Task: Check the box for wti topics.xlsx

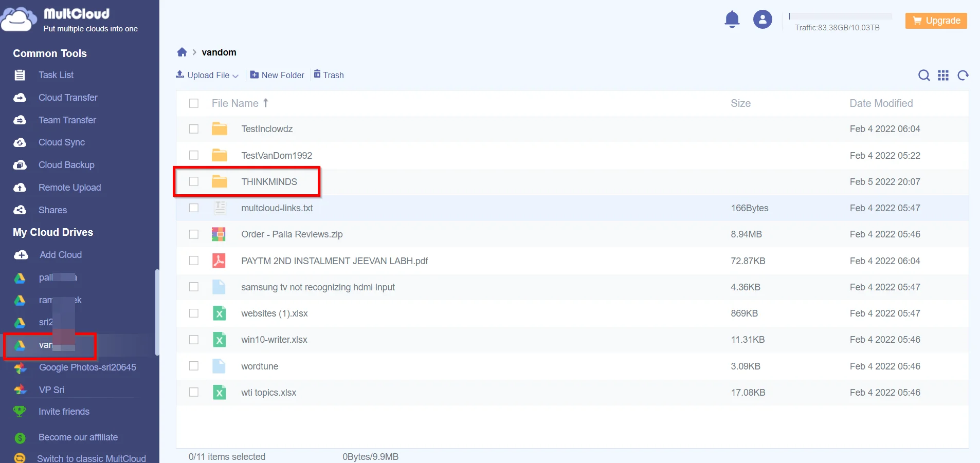Action: point(194,392)
